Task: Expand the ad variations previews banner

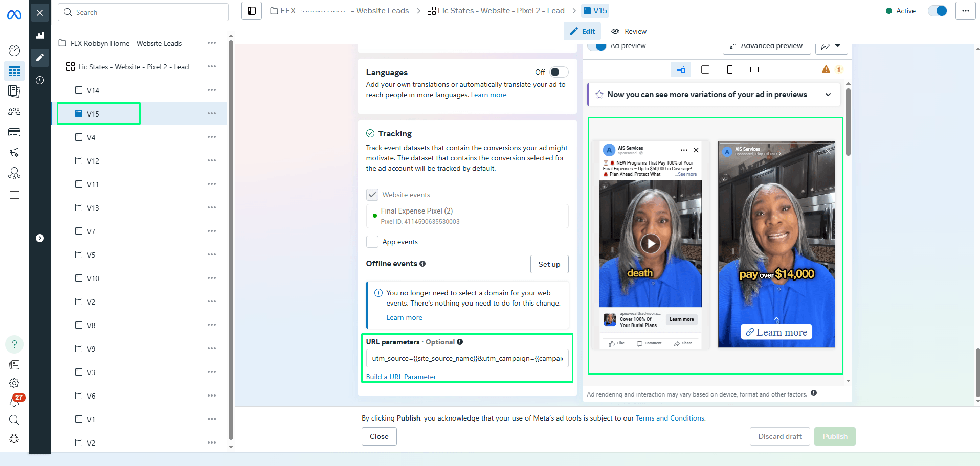Action: pos(828,95)
